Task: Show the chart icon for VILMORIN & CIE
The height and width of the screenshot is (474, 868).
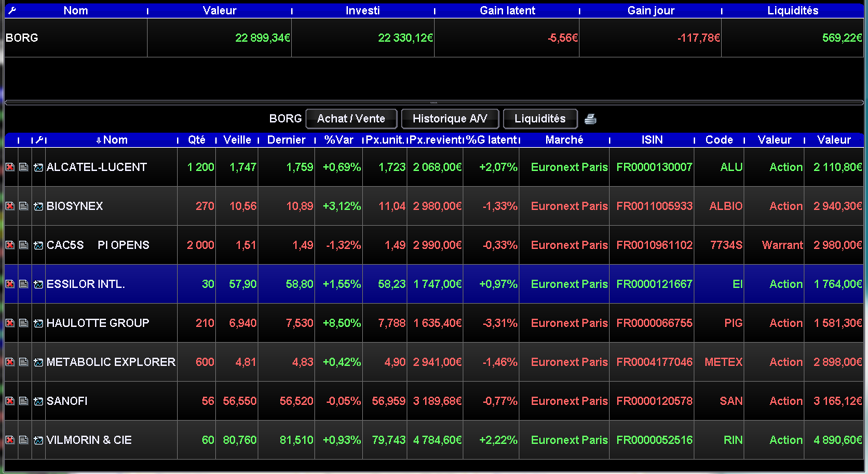Action: coord(38,440)
